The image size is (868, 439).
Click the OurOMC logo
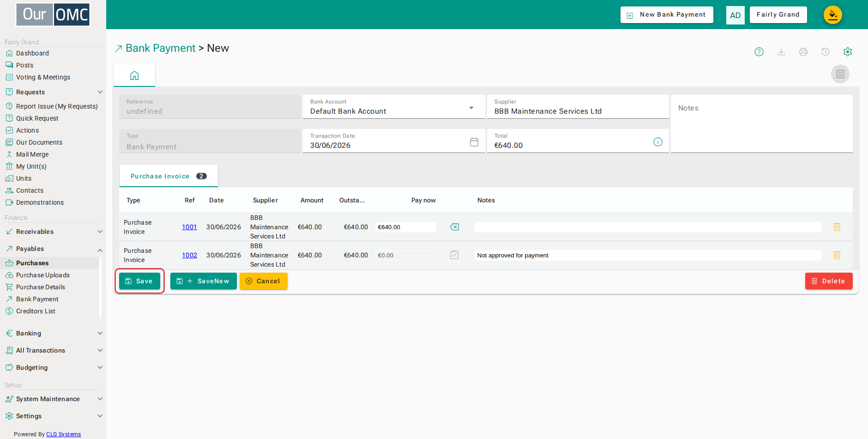(x=53, y=14)
